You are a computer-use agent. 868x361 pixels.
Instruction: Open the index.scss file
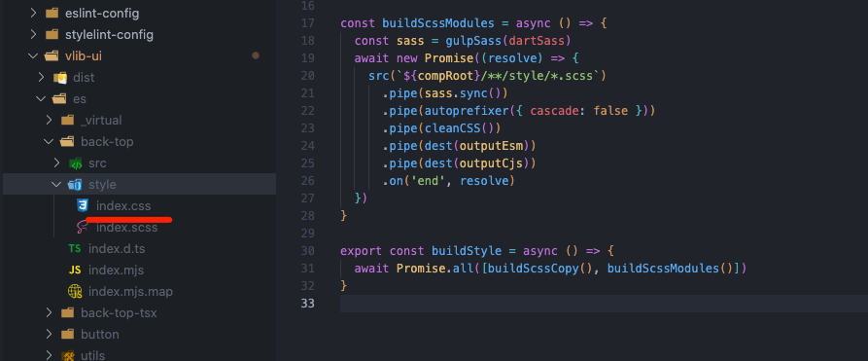point(126,228)
